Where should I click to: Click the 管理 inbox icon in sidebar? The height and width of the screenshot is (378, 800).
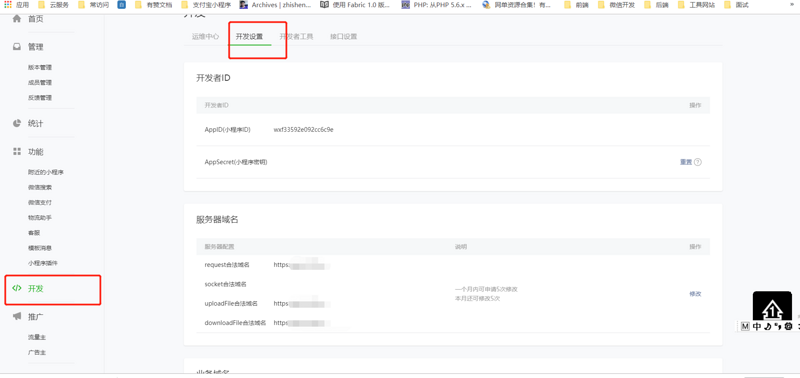click(17, 46)
